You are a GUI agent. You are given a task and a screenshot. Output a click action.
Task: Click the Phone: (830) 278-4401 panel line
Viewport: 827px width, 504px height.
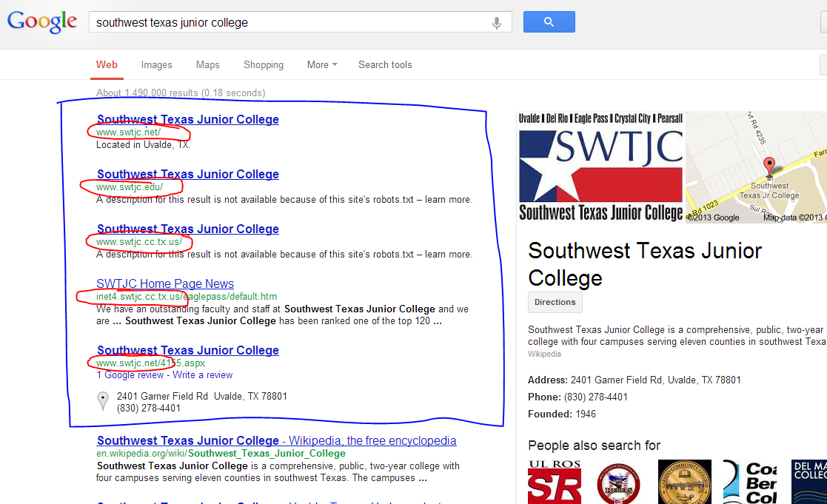(577, 397)
